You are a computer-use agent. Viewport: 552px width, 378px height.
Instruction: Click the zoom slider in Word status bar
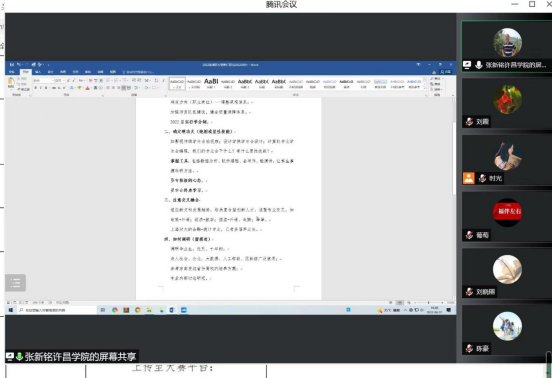click(428, 302)
